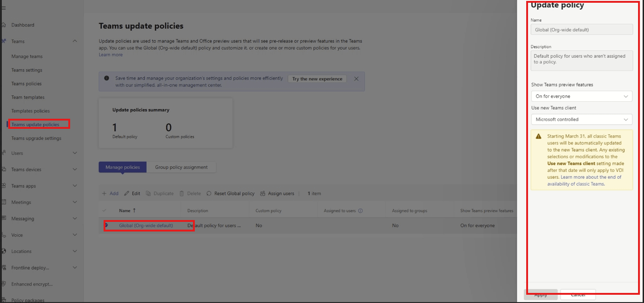
Task: Open link about end of classic Teams
Action: pos(584,181)
